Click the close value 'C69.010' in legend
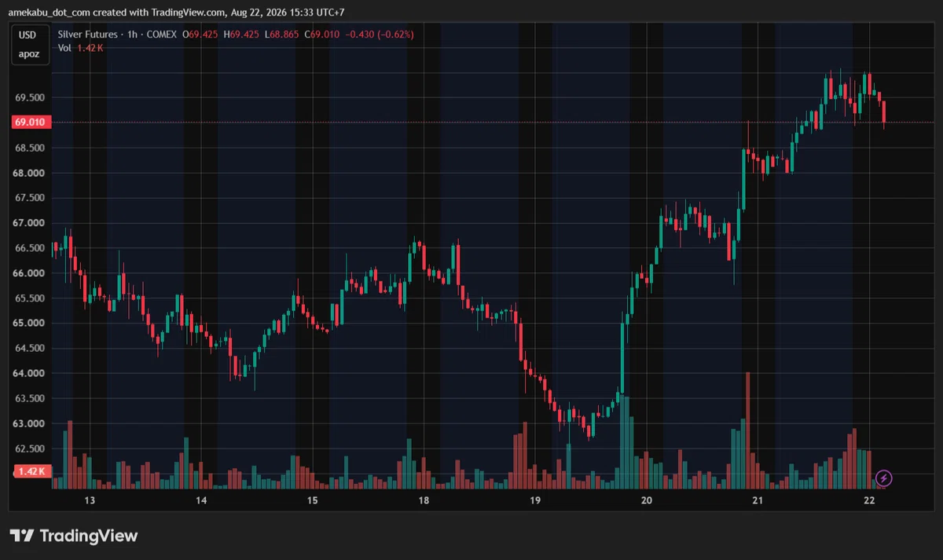 point(321,35)
